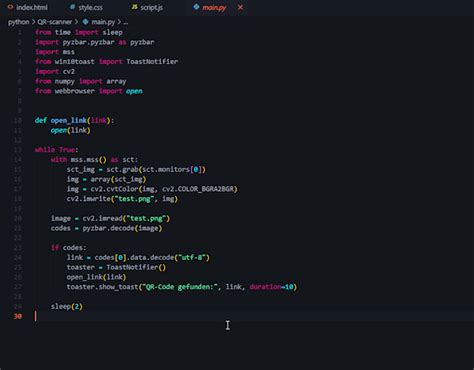Click 'sleep' in the line 1 import
The image size is (474, 370).
113,32
